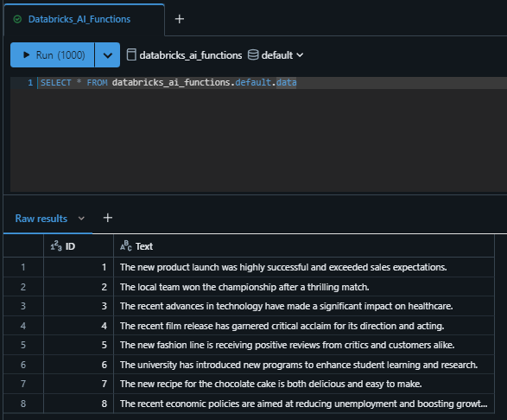Select cell 'The university has introduced new programs...'
Screen dimensions: 507x420
[304, 365]
